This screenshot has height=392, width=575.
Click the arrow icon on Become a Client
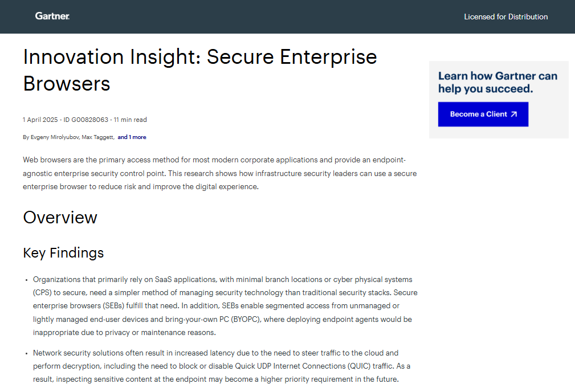point(513,114)
